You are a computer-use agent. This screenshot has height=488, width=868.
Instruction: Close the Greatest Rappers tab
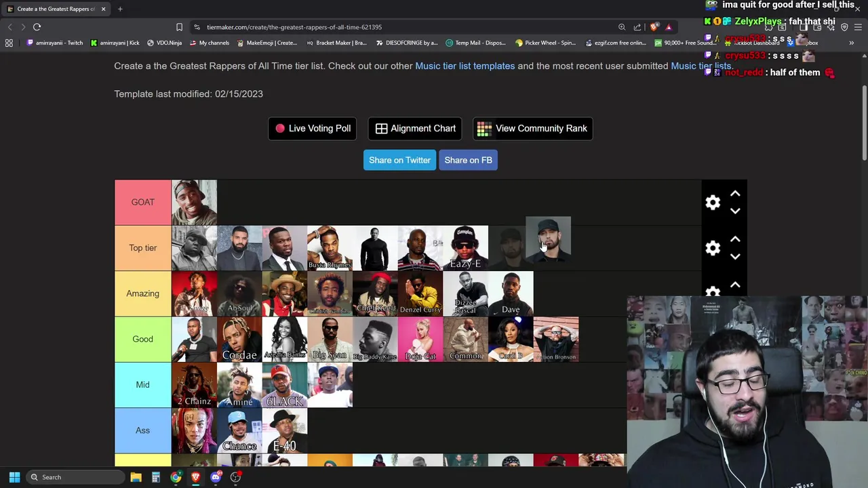(x=103, y=9)
